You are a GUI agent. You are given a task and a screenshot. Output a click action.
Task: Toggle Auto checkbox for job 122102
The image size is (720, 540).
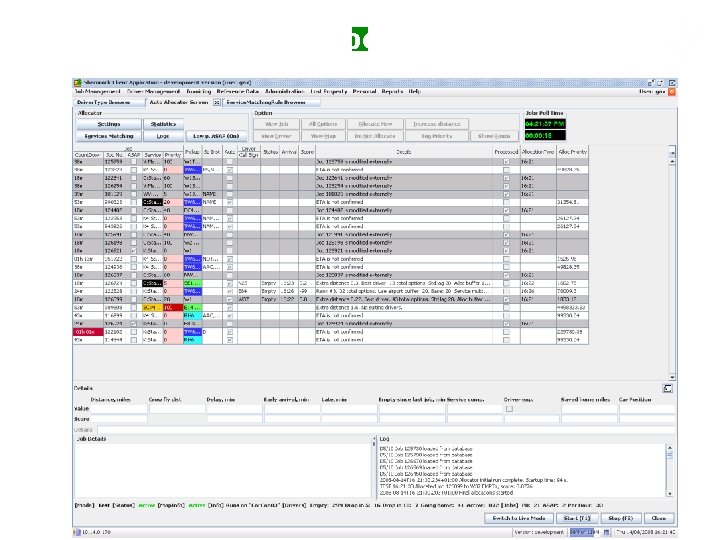click(x=230, y=332)
